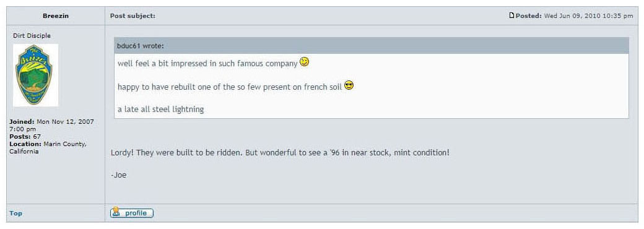The width and height of the screenshot is (644, 229).
Task: Click the winking smiley emoticon
Action: [304, 63]
